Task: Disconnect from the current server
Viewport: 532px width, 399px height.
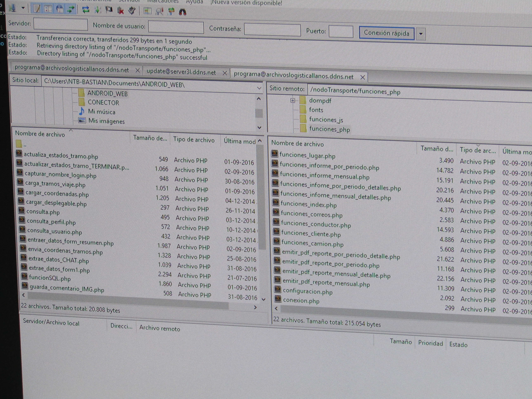Action: 121,11
